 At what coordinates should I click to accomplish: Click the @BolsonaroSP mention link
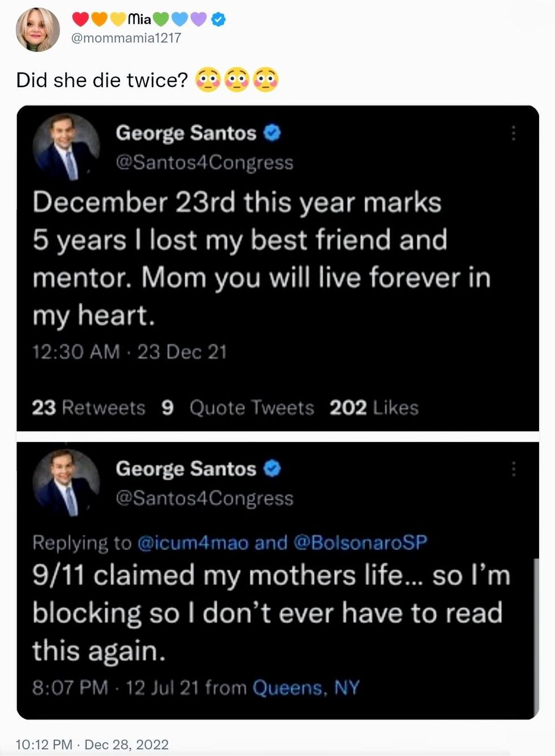[360, 543]
